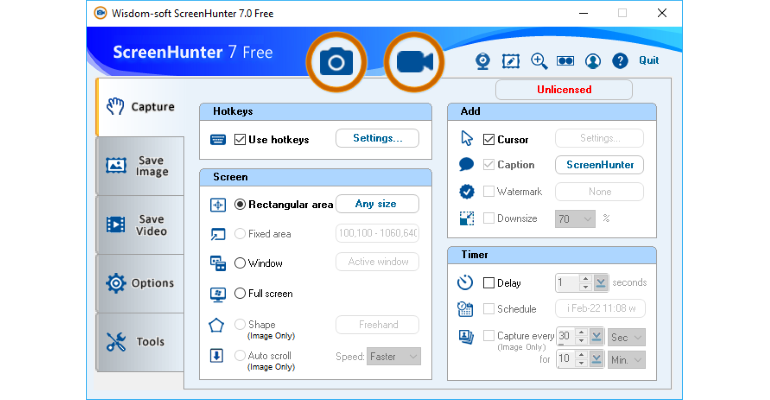
Task: Select the Window capture radio button
Action: tap(240, 263)
